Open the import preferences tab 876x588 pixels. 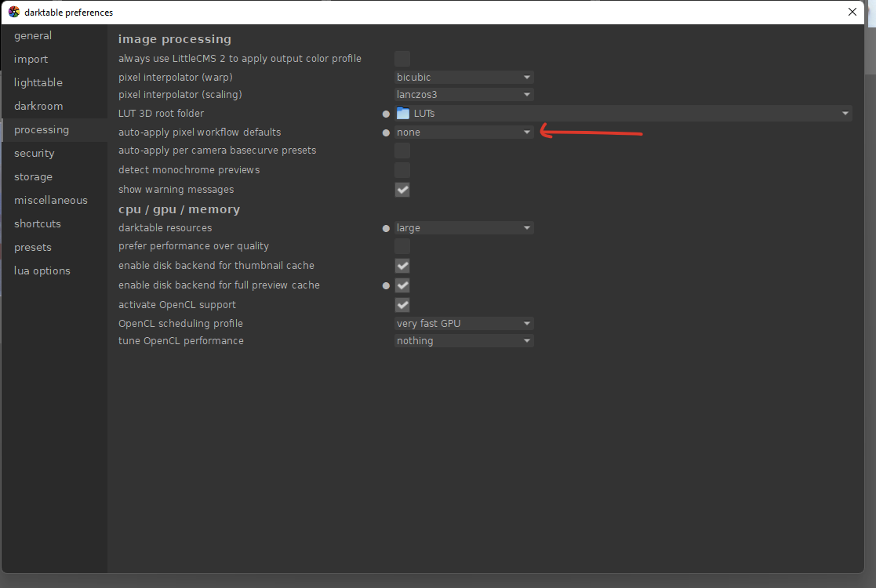click(x=54, y=59)
